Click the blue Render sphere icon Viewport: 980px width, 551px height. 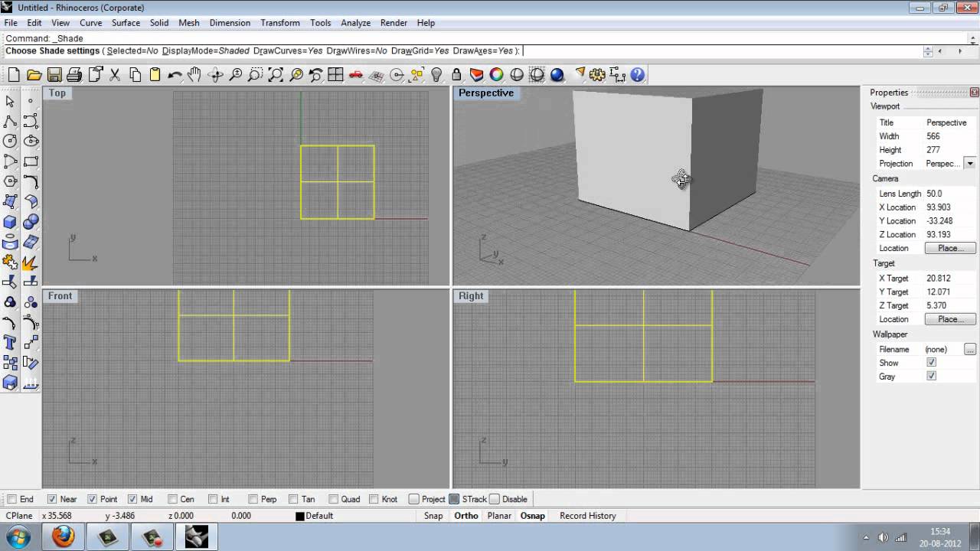[x=557, y=75]
